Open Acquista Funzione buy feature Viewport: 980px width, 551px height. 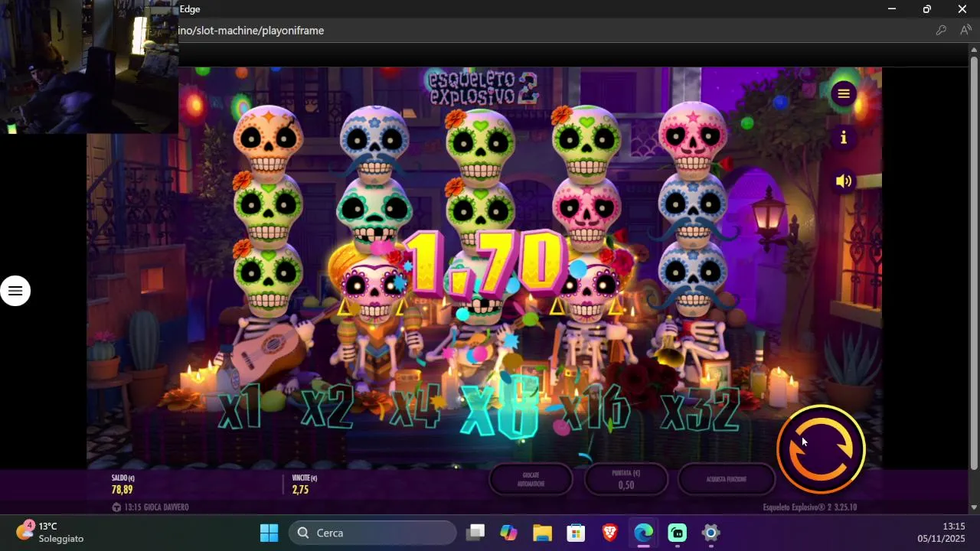pos(726,479)
